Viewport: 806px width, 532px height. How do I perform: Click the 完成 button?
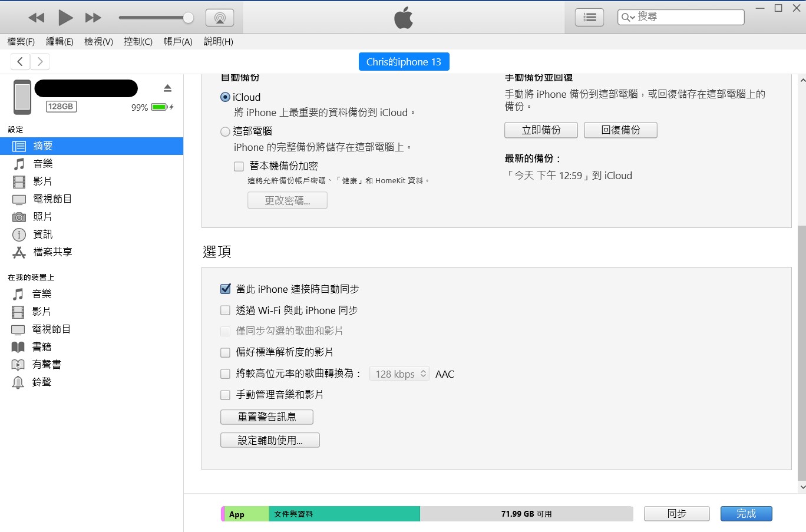pyautogui.click(x=746, y=514)
